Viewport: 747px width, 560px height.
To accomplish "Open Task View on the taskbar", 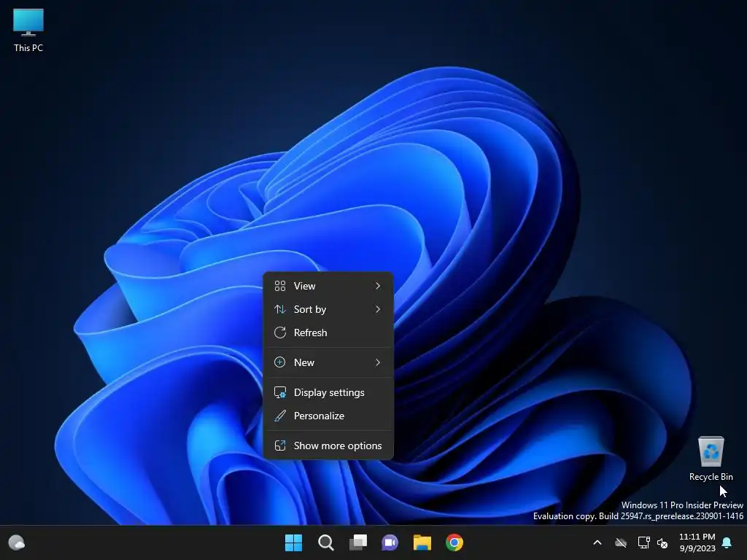I will tap(358, 542).
